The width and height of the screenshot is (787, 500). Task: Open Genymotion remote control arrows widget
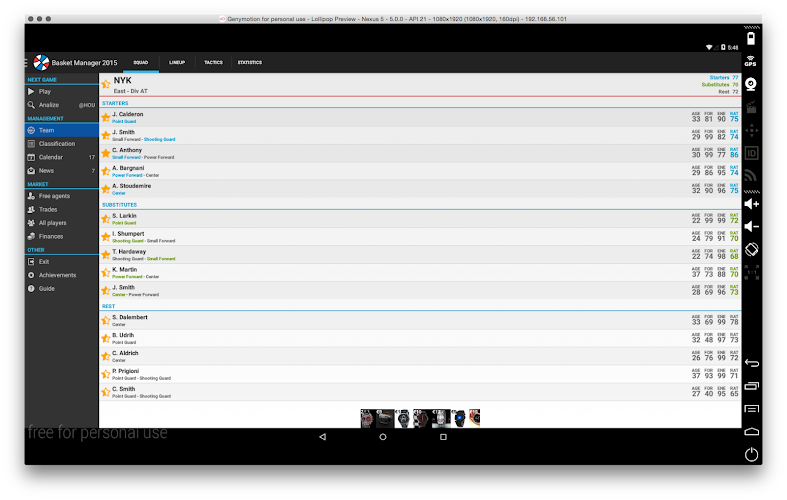pyautogui.click(x=751, y=131)
